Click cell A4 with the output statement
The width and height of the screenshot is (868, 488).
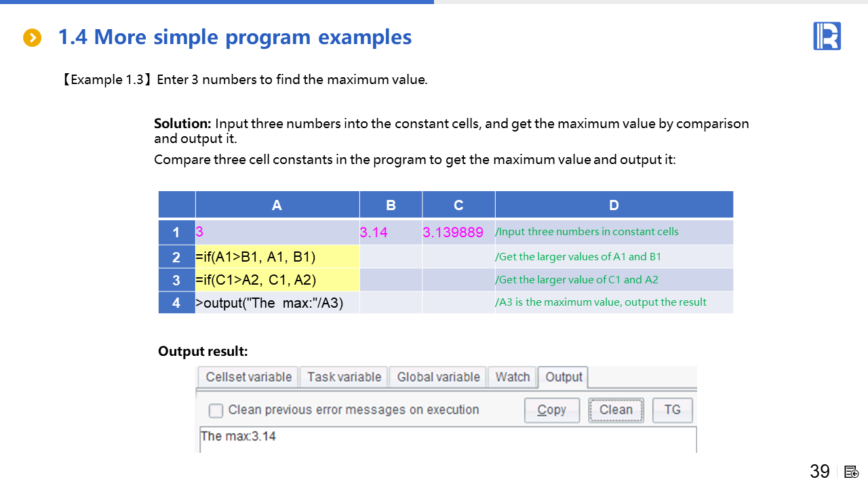point(277,303)
